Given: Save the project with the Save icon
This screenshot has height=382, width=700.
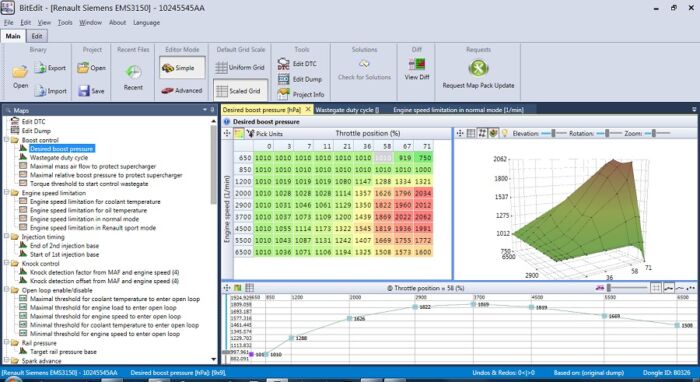Looking at the screenshot, I should tap(84, 91).
